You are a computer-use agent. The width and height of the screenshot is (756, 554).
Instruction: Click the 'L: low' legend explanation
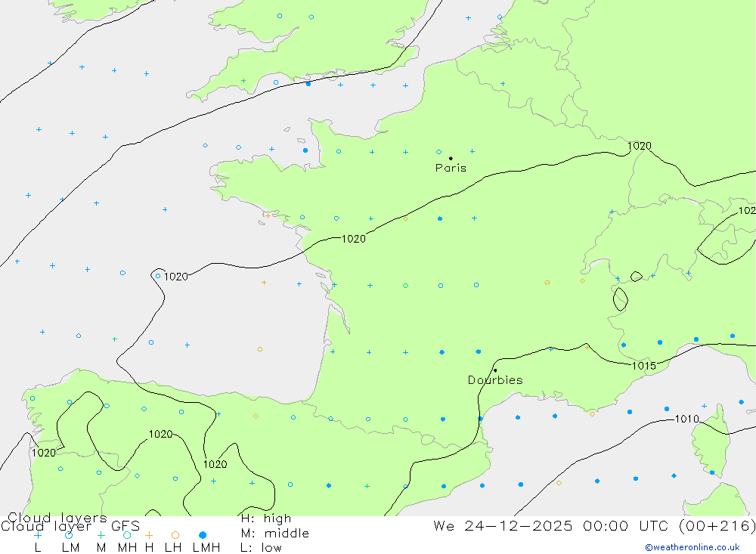(x=261, y=548)
